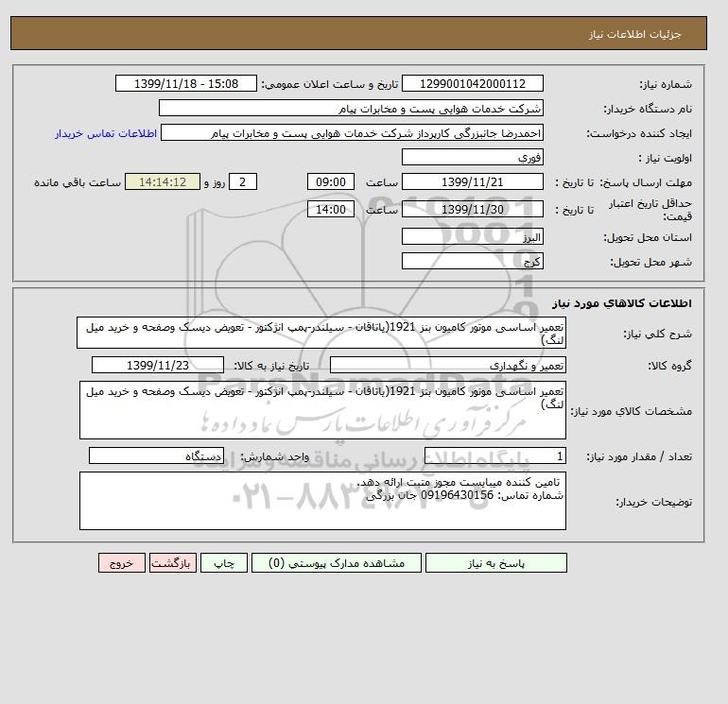
Task: Click the چاپ print button
Action: 224,563
